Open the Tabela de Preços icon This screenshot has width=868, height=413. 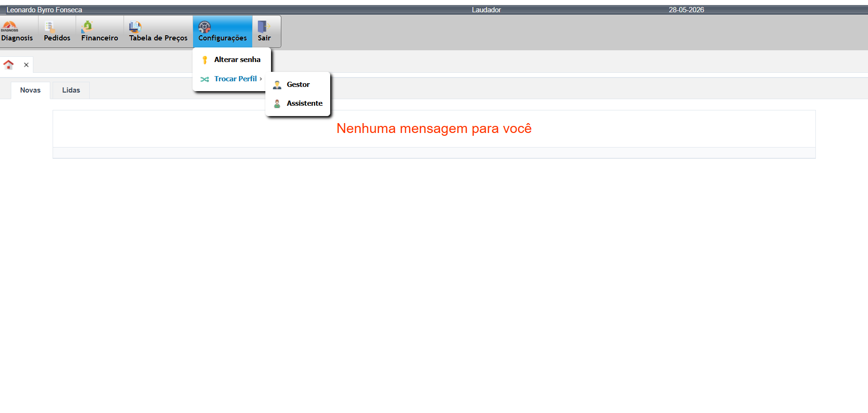[x=135, y=26]
